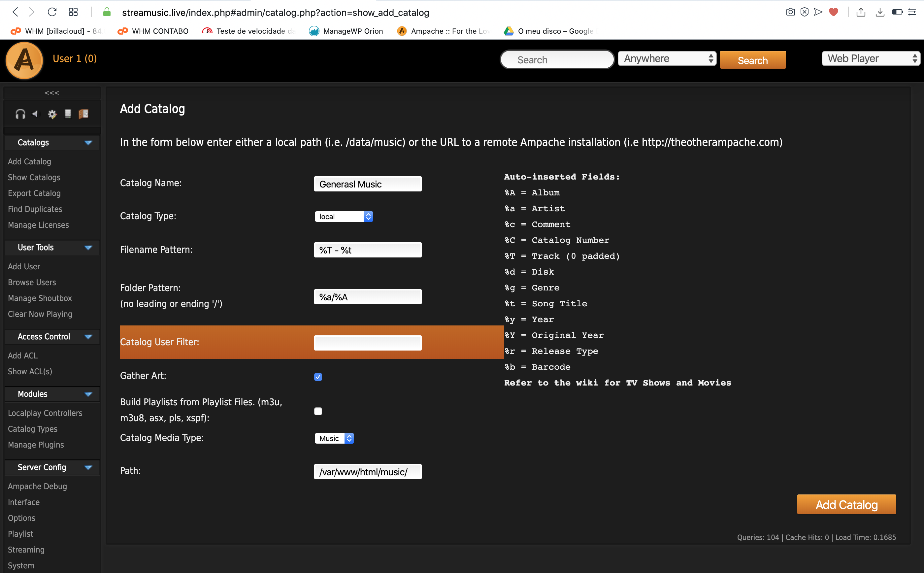Open Show Catalogs link
Image resolution: width=924 pixels, height=573 pixels.
tap(34, 177)
